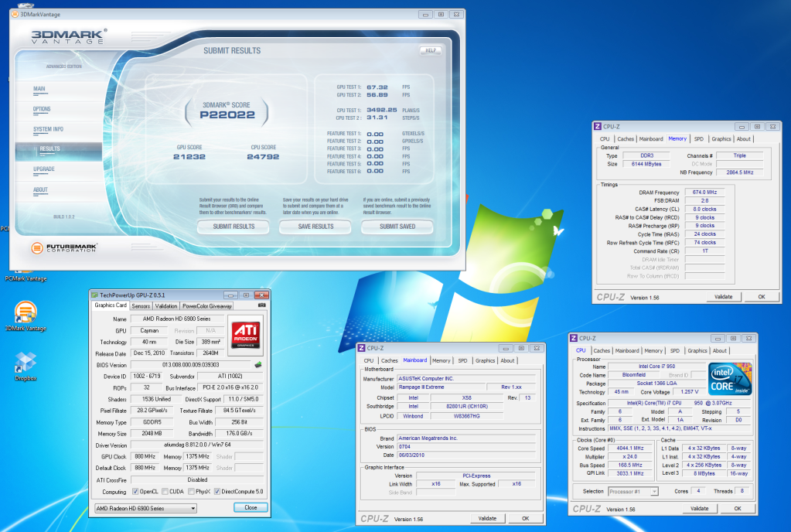Click the GPU-Z title bar icon

(x=94, y=295)
